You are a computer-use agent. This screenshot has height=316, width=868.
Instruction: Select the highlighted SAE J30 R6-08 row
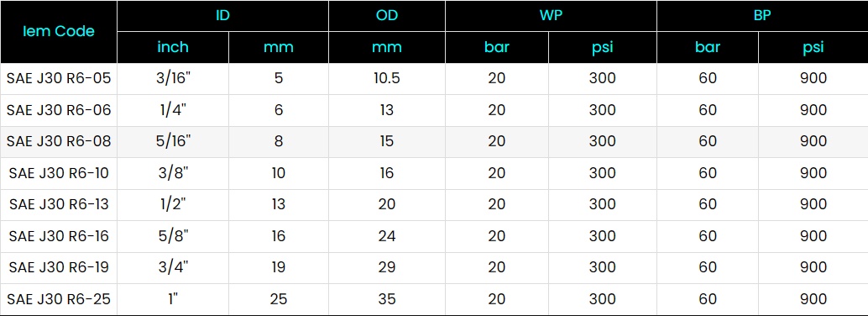click(x=434, y=141)
